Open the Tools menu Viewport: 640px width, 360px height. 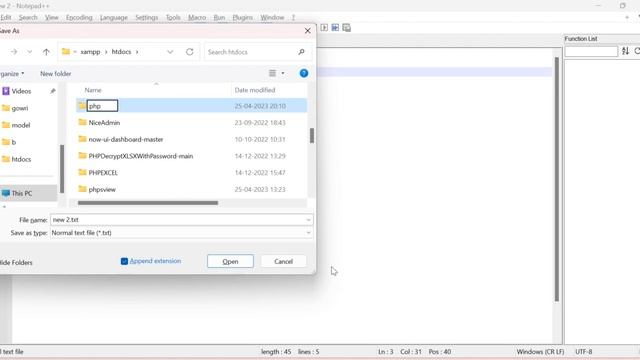coord(173,18)
